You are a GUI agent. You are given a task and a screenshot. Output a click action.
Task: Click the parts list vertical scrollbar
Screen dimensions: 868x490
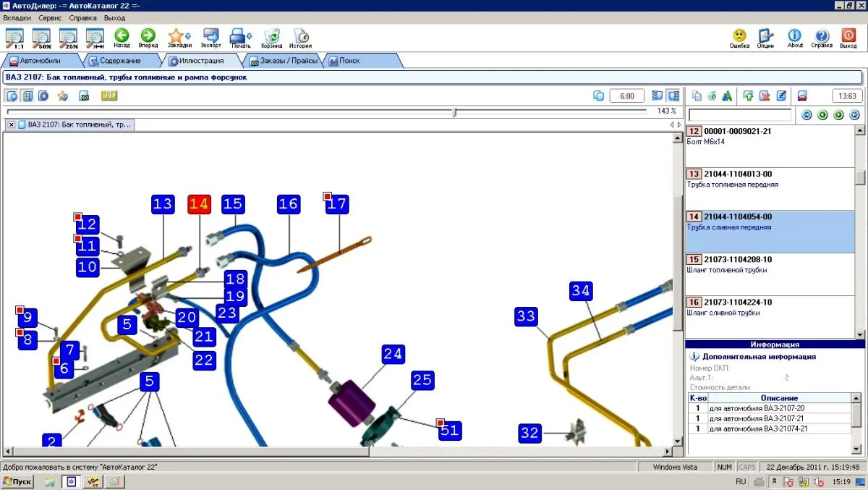(860, 177)
